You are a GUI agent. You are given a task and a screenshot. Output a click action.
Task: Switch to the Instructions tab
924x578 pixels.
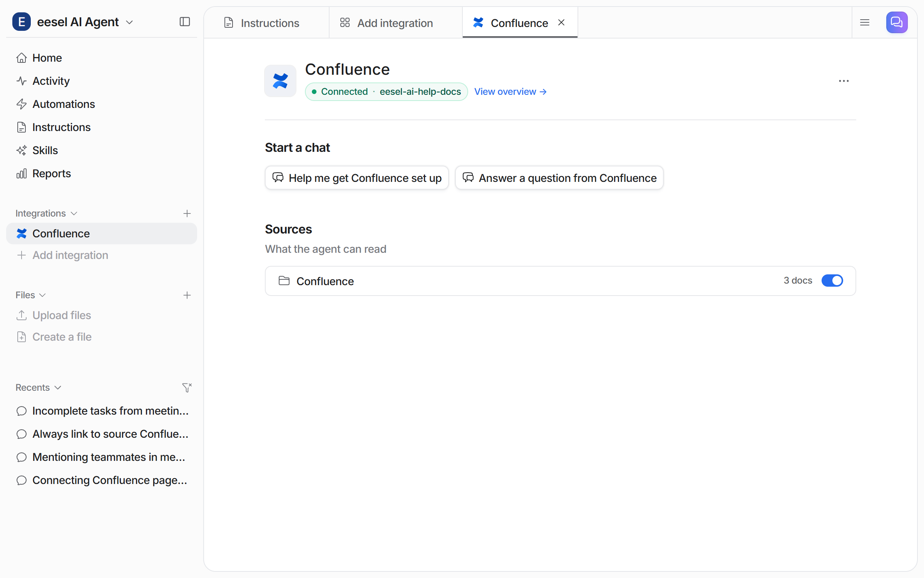[x=266, y=23]
